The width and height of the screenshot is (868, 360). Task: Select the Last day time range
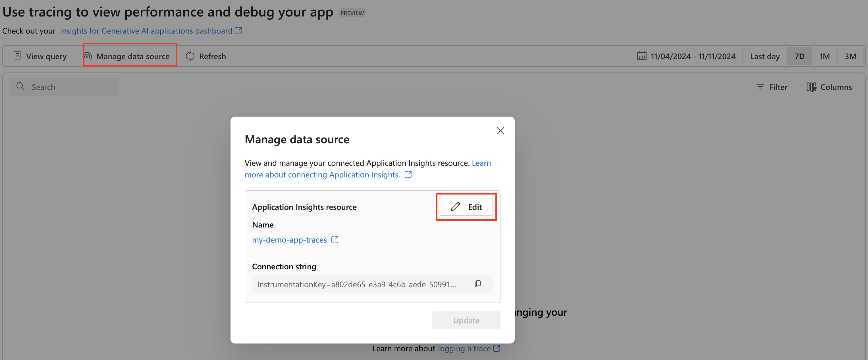(x=765, y=56)
